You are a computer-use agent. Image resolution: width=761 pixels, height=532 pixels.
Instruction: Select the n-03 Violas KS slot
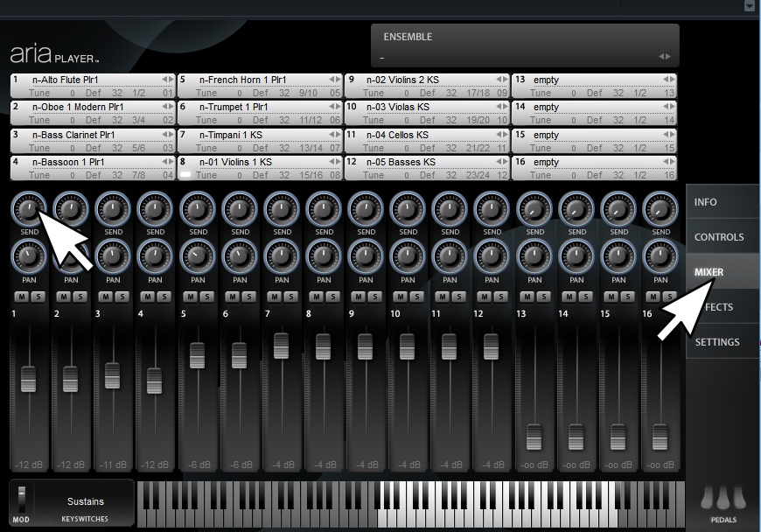point(427,113)
